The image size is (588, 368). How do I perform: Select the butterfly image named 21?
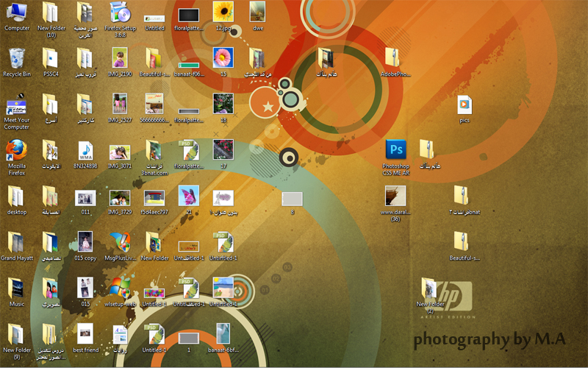[x=189, y=196]
